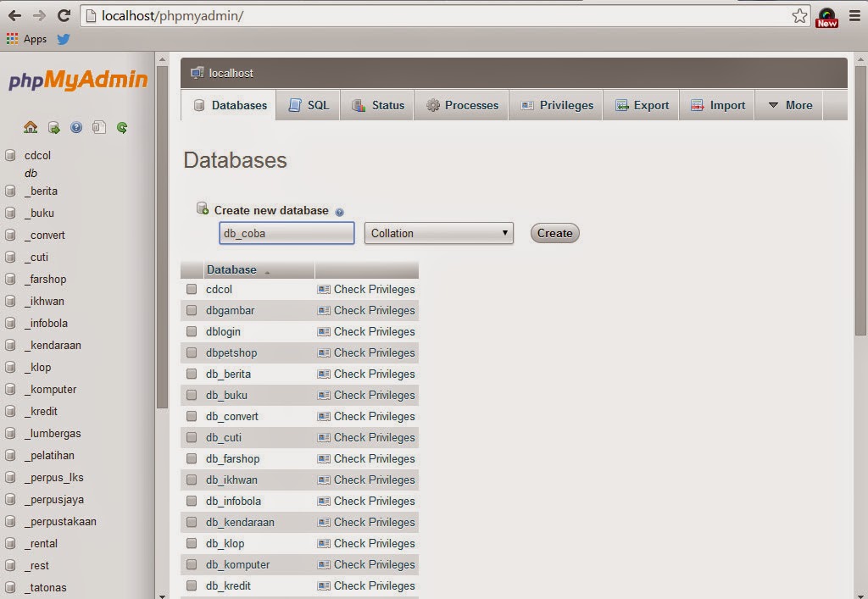Select the dbgambar row checkbox

pos(191,310)
